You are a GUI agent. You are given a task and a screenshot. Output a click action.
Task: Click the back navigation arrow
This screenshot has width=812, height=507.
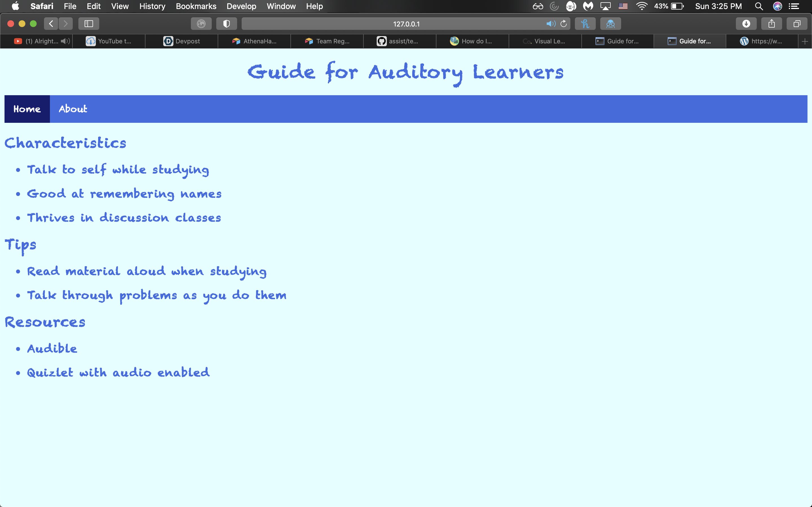(51, 24)
